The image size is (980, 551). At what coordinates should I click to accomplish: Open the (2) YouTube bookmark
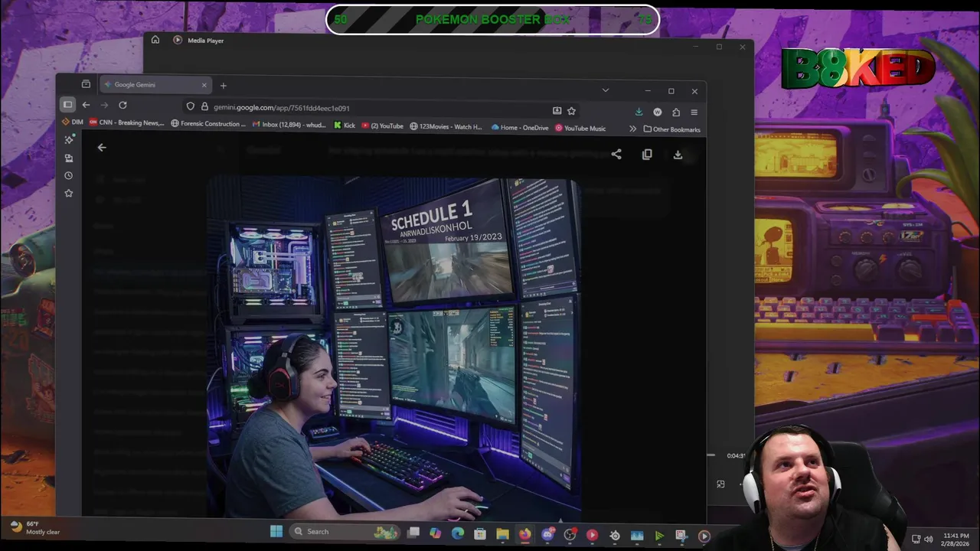tap(382, 126)
